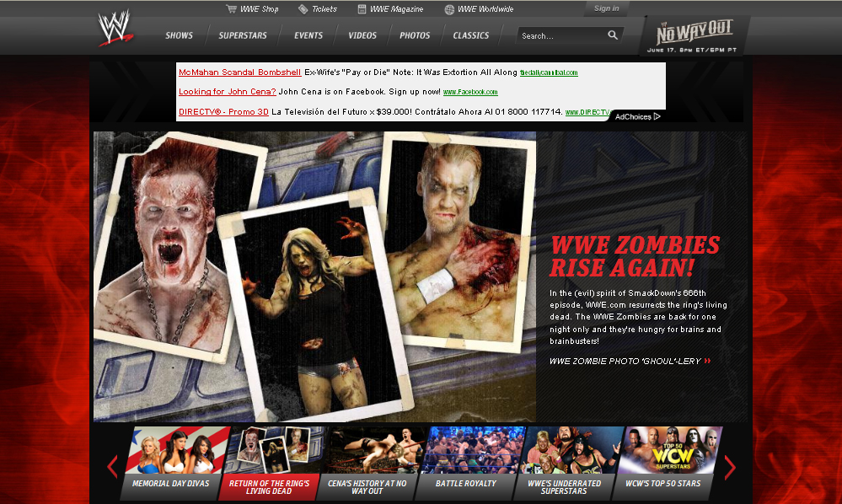The height and width of the screenshot is (504, 842).
Task: Open DIRECTV Promo 3D ad link
Action: click(223, 111)
